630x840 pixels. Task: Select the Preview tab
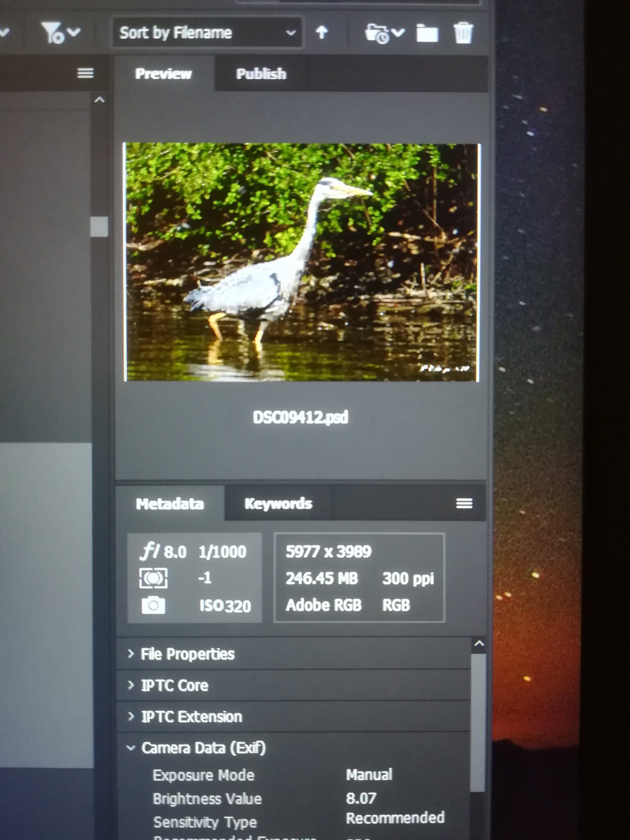click(x=163, y=74)
